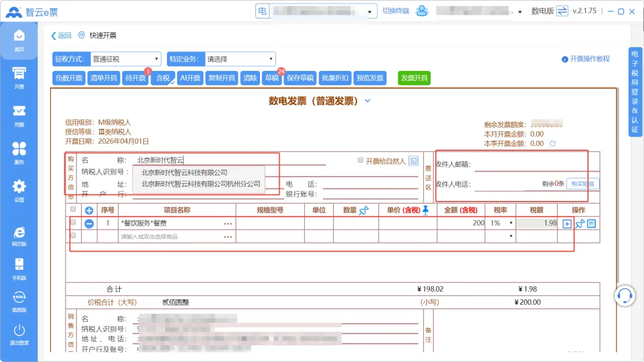Open the 设置 settings sidebar icon
The image size is (644, 362).
coord(19,191)
